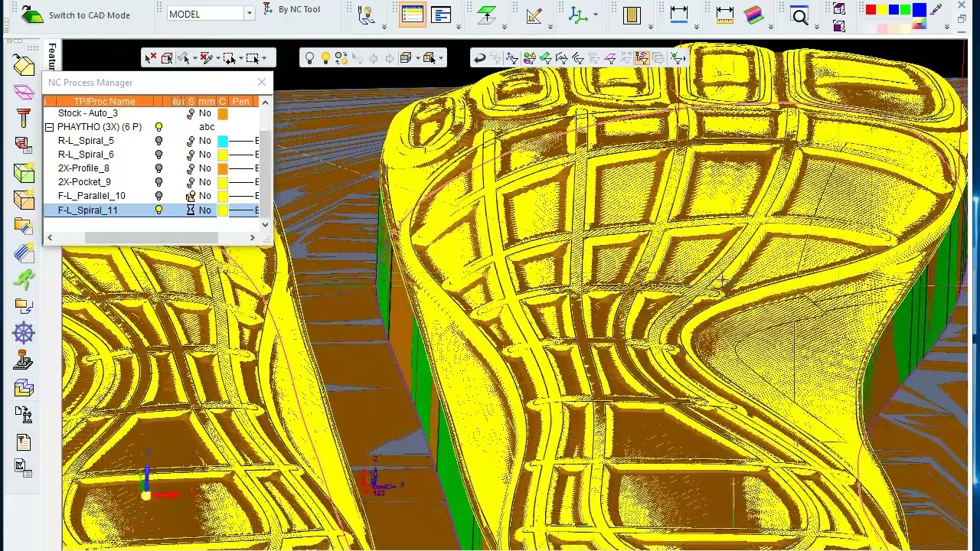Image resolution: width=980 pixels, height=551 pixels.
Task: Click the highlighted toolpath filter icon
Action: click(x=642, y=58)
